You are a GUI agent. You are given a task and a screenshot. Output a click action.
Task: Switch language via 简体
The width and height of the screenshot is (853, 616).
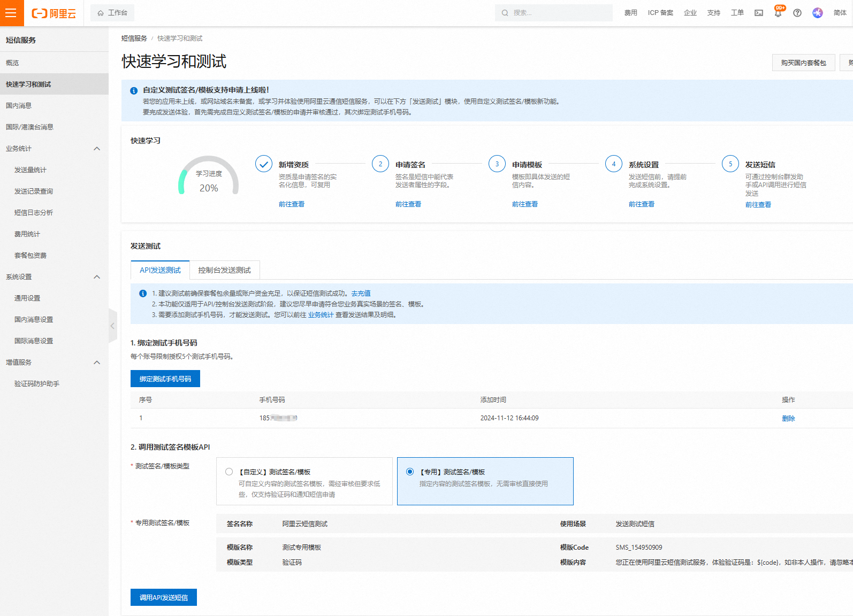click(x=840, y=13)
